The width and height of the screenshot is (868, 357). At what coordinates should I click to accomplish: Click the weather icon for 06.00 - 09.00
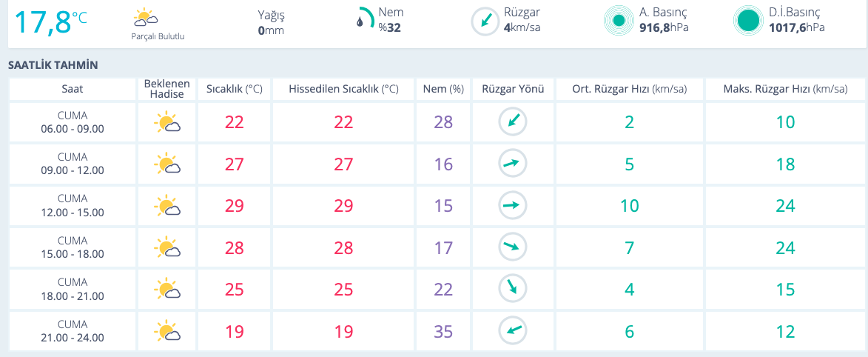[167, 122]
